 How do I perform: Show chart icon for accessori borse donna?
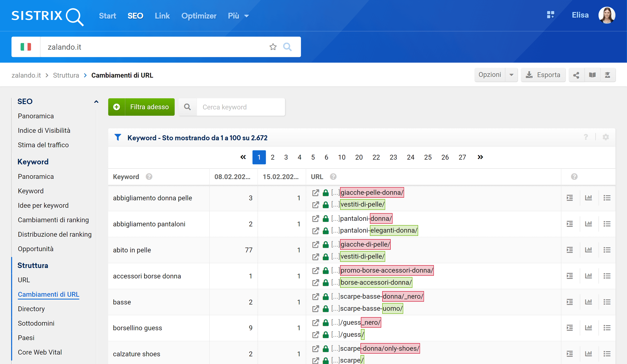point(588,276)
